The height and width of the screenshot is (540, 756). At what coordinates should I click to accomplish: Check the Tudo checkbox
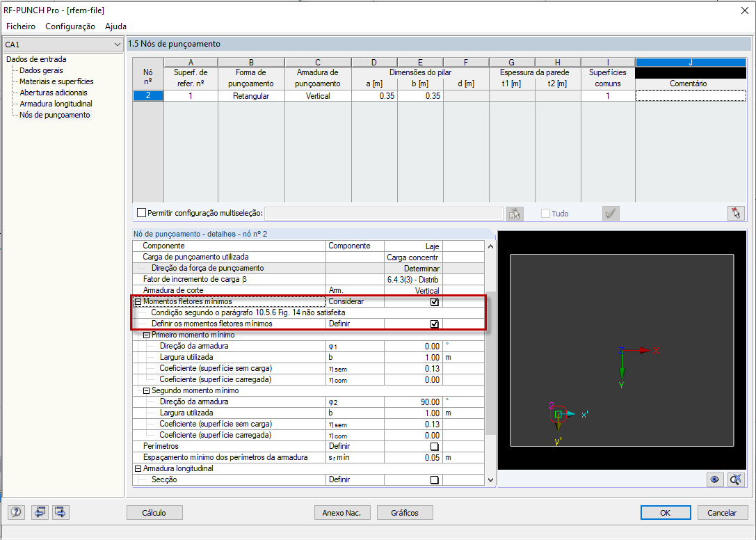click(x=545, y=214)
